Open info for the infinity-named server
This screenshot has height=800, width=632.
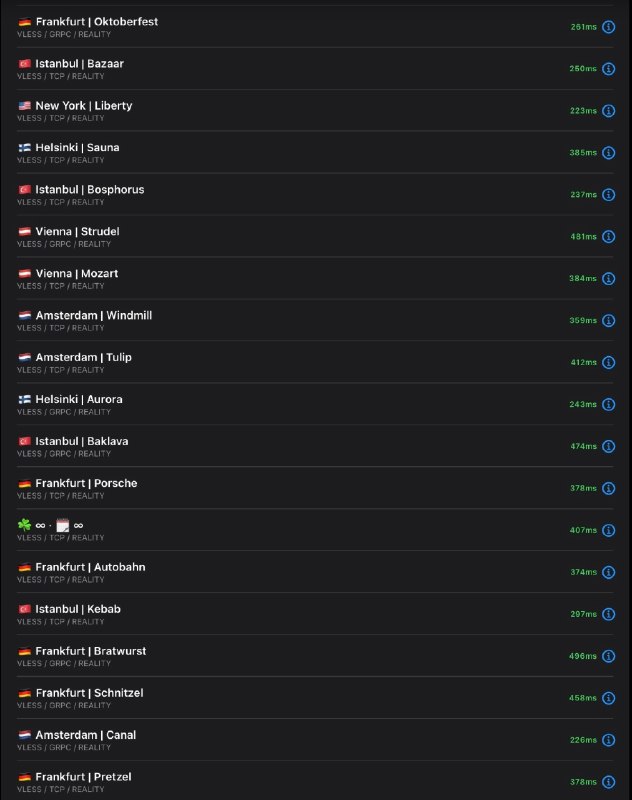[608, 530]
